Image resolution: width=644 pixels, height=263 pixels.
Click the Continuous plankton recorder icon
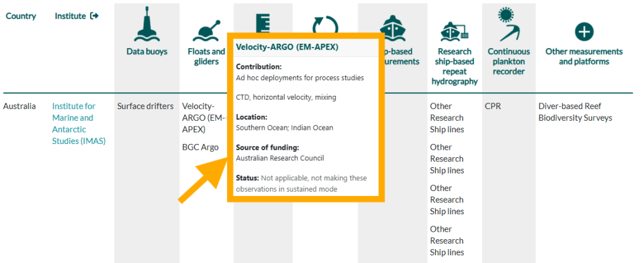click(x=508, y=25)
